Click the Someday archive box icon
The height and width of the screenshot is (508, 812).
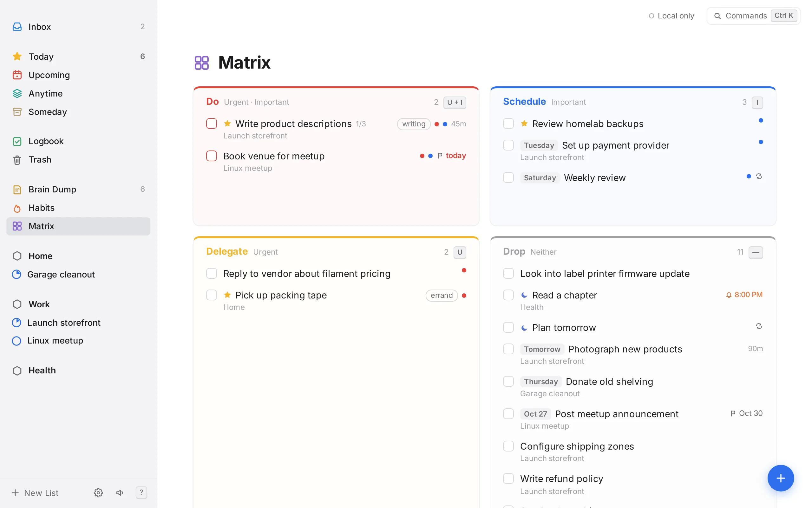coord(17,112)
